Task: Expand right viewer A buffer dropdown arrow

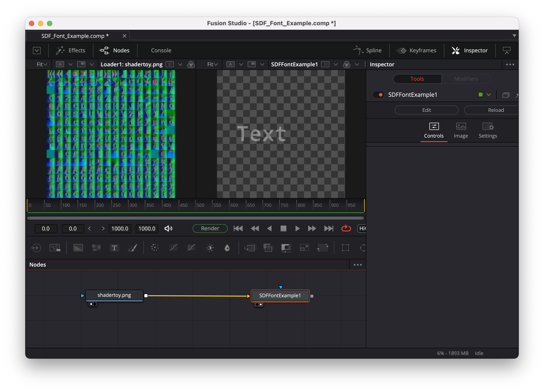Action: [x=241, y=65]
